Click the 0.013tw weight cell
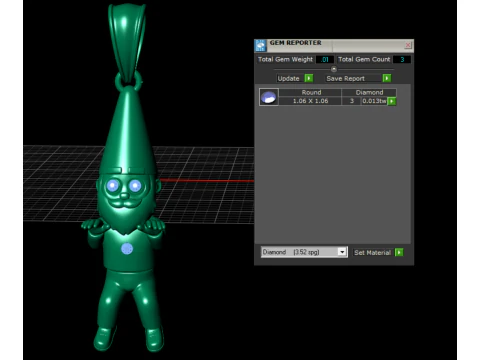The image size is (480, 360). tap(374, 101)
